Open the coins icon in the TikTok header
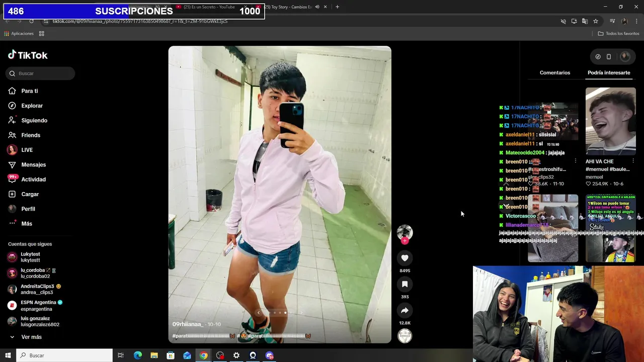 pos(598,57)
